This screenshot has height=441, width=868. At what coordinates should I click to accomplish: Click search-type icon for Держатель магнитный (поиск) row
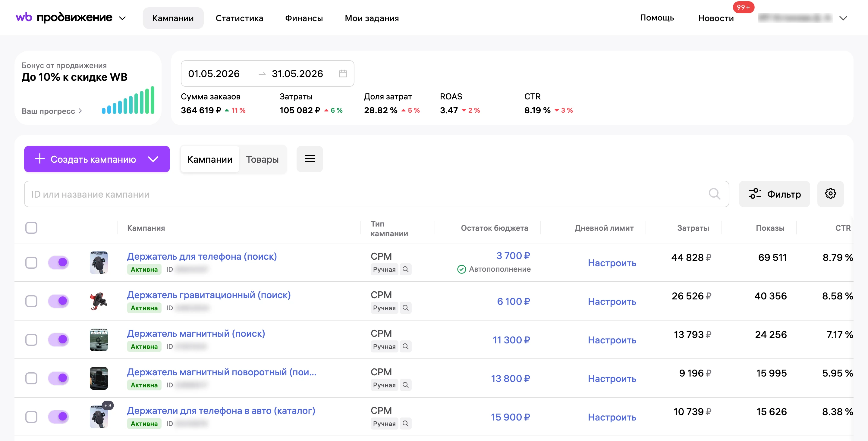[405, 346]
